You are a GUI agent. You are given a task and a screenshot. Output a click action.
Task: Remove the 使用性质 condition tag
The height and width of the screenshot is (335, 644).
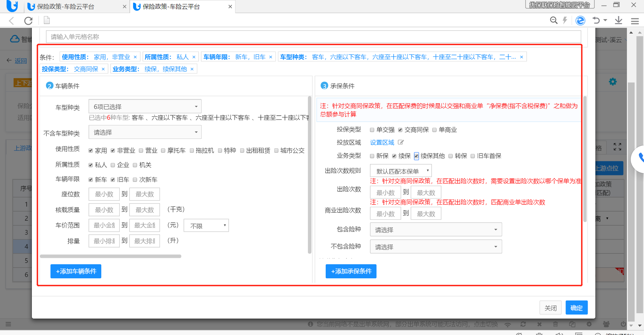(135, 57)
